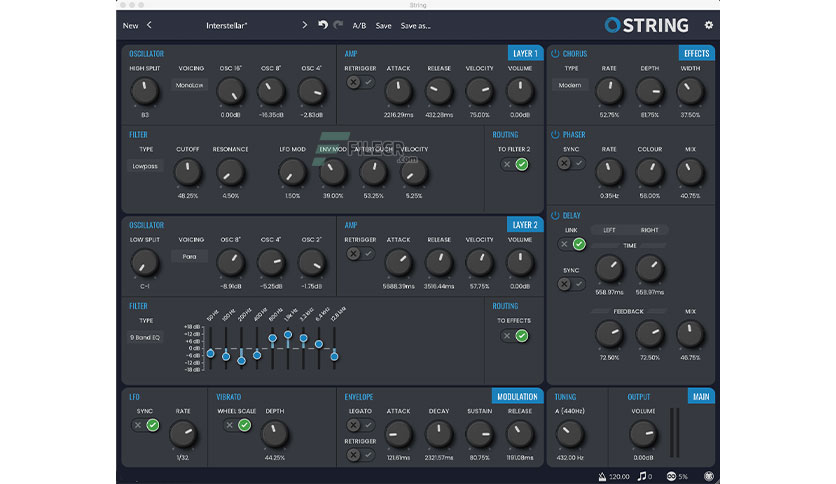
Task: Toggle the Delay Sync switch
Action: [571, 284]
